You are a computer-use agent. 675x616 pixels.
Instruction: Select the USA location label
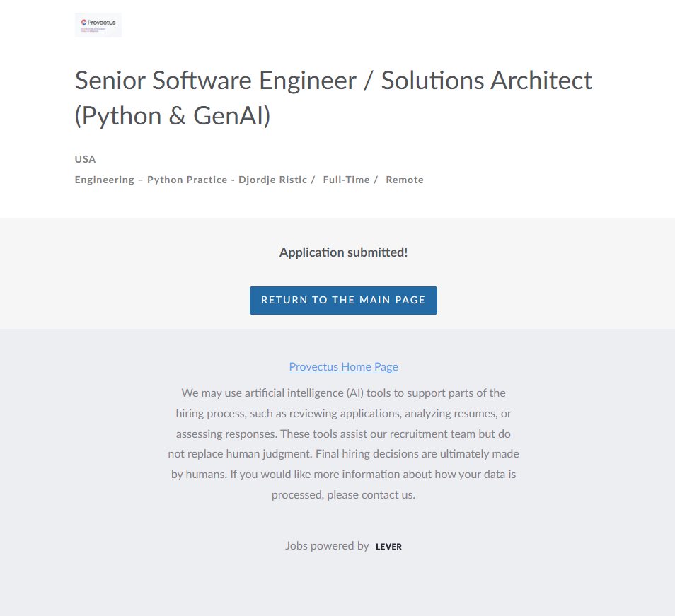(x=85, y=159)
